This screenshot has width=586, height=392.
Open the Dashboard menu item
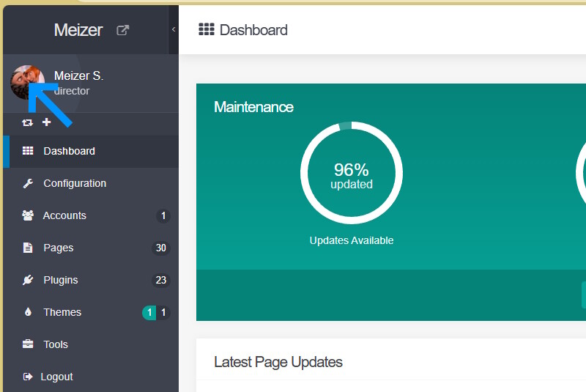(x=91, y=152)
